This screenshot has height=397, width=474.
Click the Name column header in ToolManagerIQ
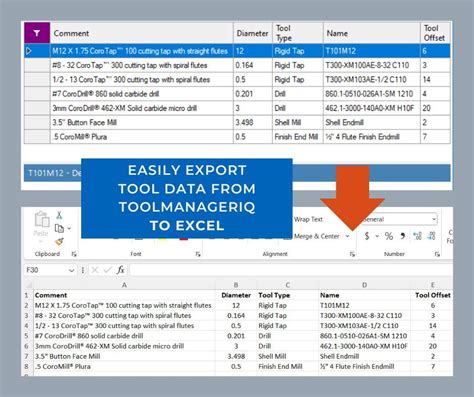click(372, 33)
